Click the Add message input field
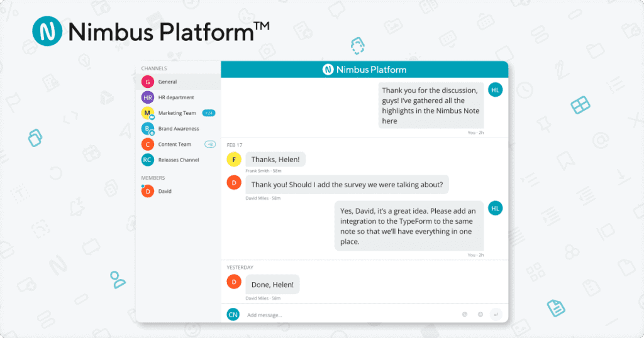This screenshot has width=644, height=338. 349,315
